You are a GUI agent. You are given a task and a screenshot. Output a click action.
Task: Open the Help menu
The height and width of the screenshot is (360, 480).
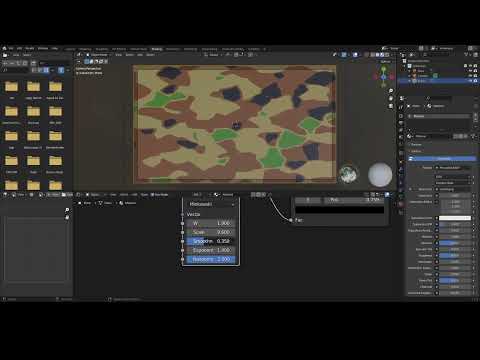coord(55,48)
